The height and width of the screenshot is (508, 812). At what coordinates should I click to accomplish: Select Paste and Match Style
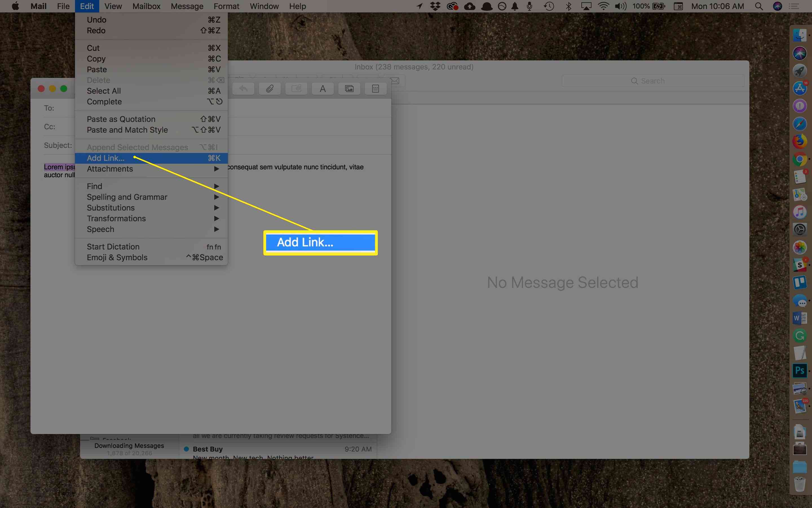coord(151,130)
